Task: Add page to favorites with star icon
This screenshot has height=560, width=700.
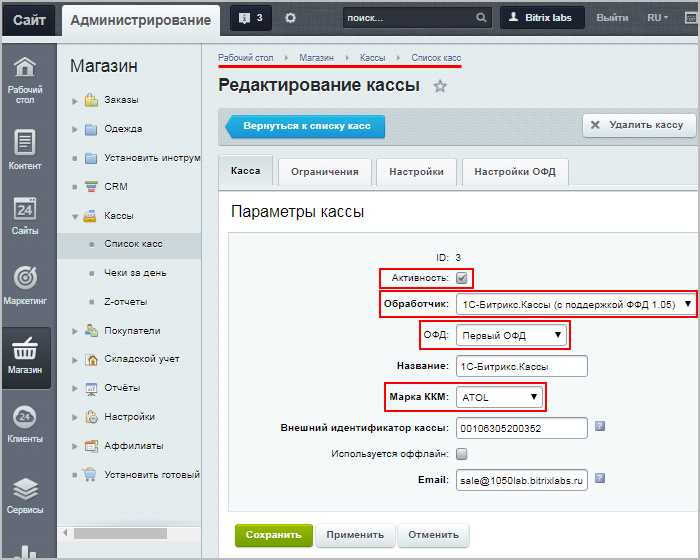Action: pos(440,86)
